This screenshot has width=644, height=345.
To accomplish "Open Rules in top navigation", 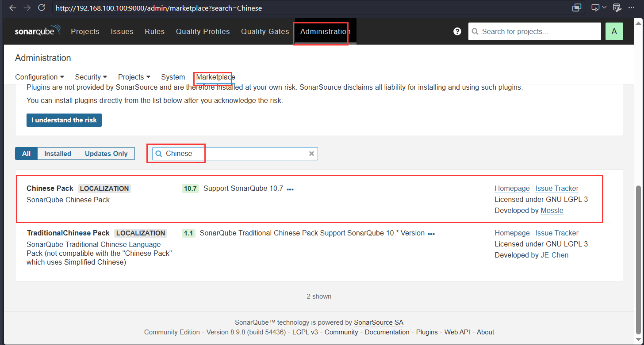I will point(155,31).
